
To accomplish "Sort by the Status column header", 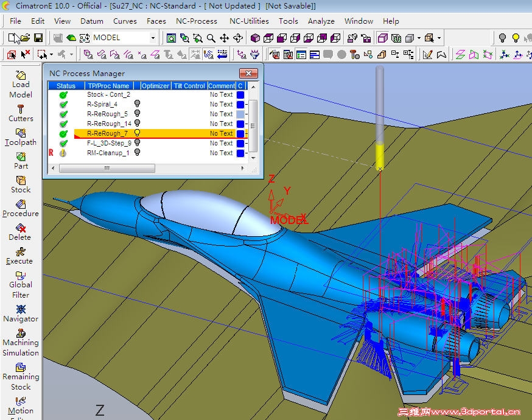I will point(66,86).
